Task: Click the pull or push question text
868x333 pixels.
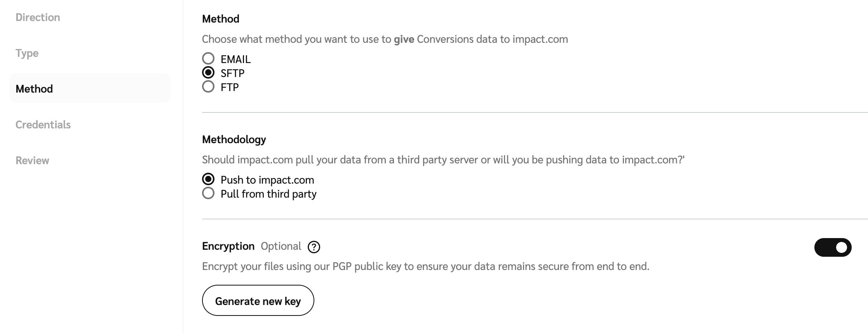Action: coord(443,160)
